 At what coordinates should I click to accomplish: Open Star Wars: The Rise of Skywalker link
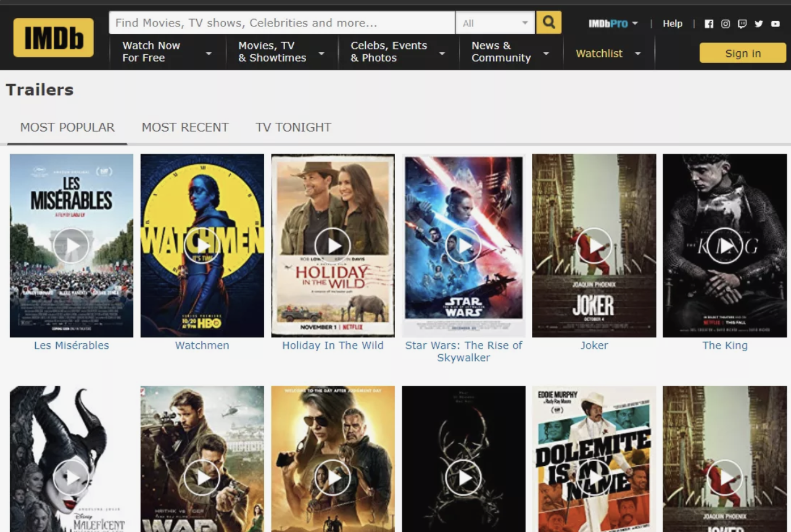pyautogui.click(x=463, y=352)
